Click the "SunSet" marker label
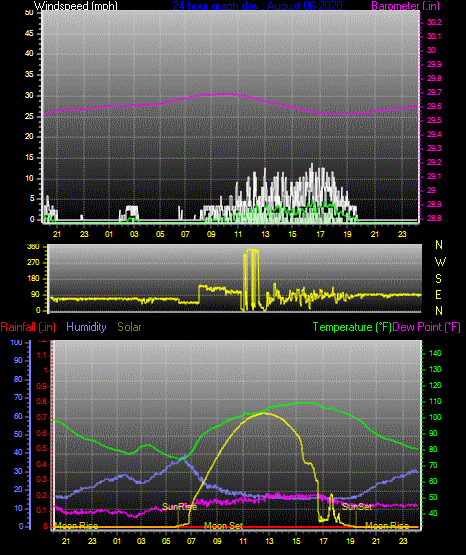Viewport: 466px width, 555px height. click(x=357, y=507)
